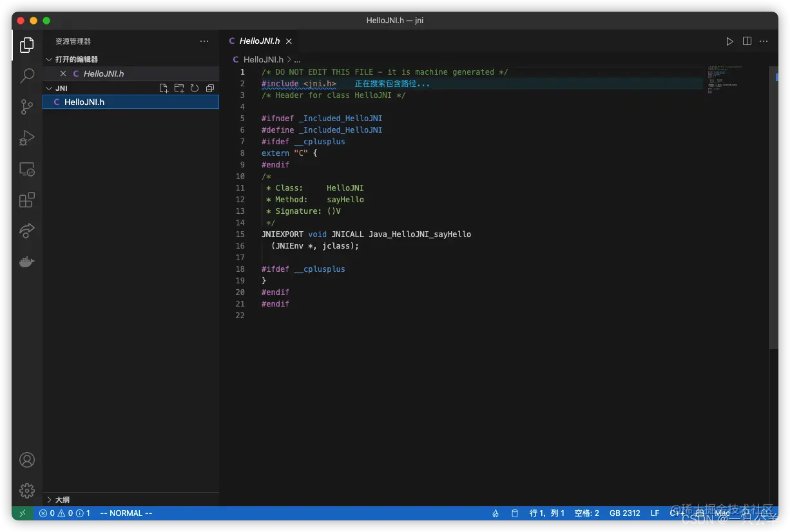Viewport: 790px width, 532px height.
Task: Toggle split editor layout icon
Action: coord(747,41)
